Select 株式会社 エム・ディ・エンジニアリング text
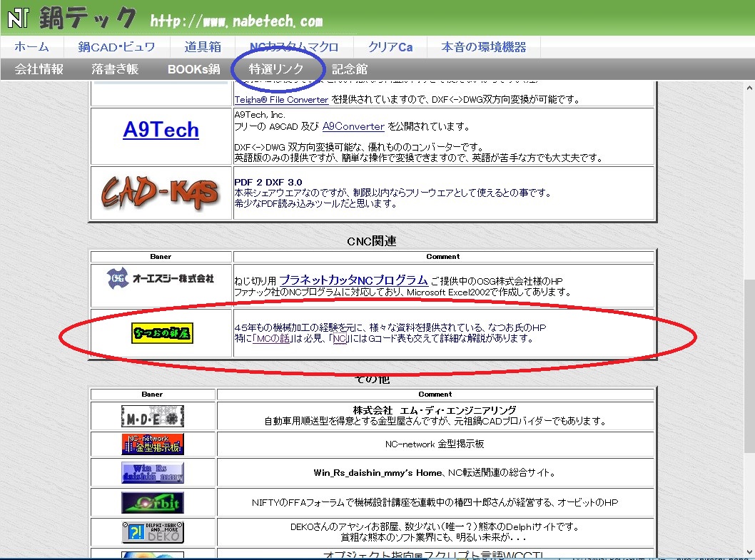The image size is (755, 560). coord(435,410)
